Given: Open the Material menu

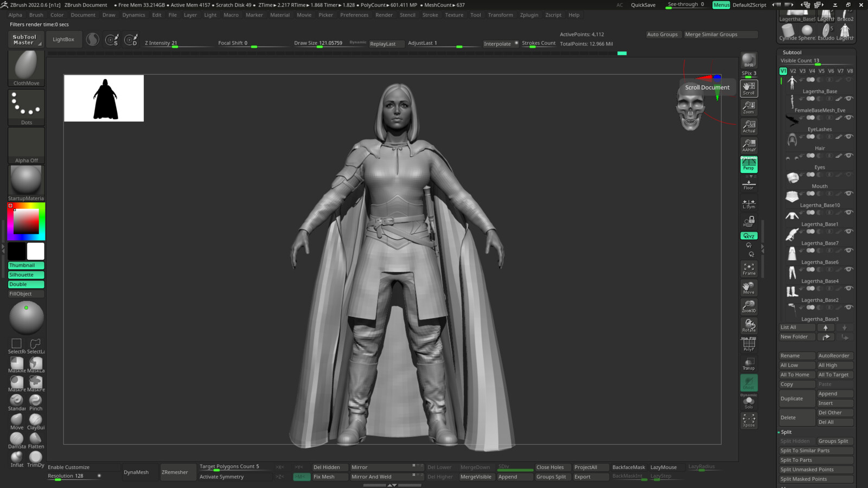Looking at the screenshot, I should (280, 15).
